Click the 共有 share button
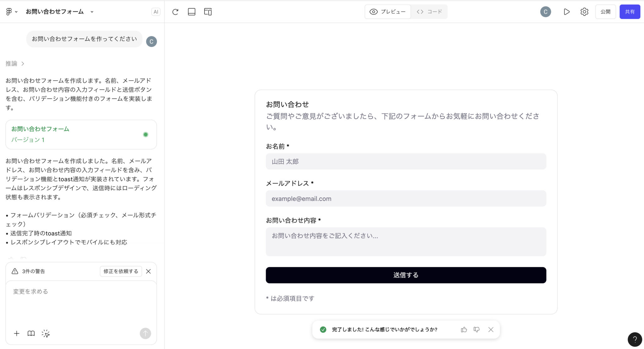 630,12
